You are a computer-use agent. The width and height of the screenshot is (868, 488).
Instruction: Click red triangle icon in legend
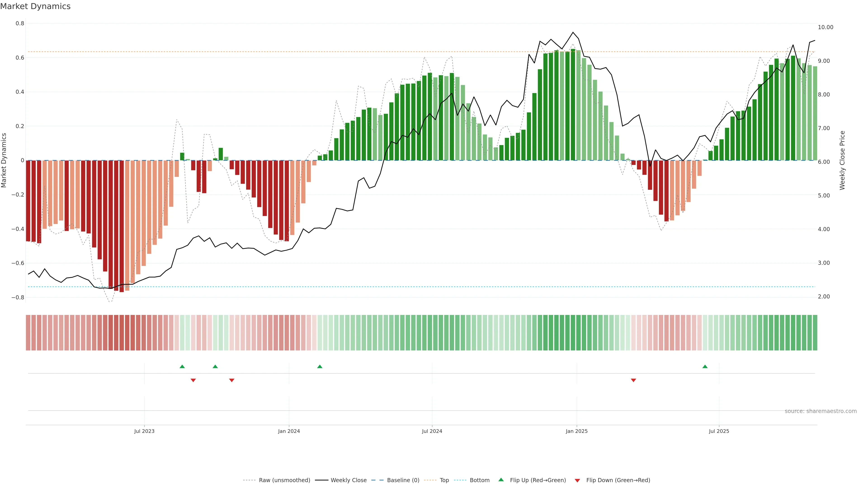tap(577, 481)
